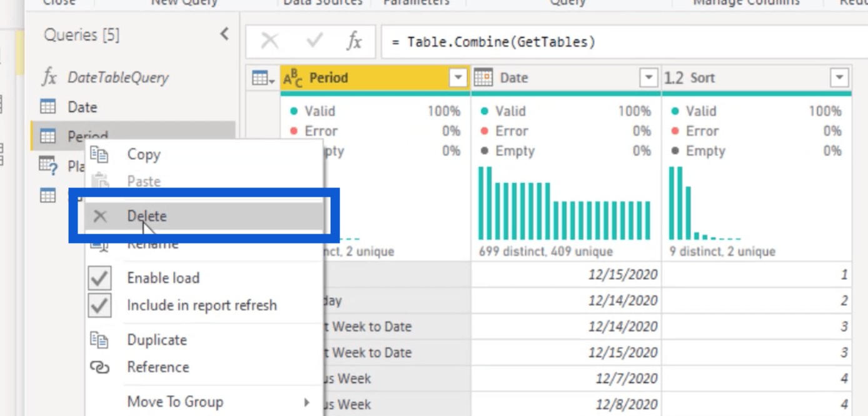The height and width of the screenshot is (416, 868).
Task: Click the fx formula bar icon
Action: (354, 41)
